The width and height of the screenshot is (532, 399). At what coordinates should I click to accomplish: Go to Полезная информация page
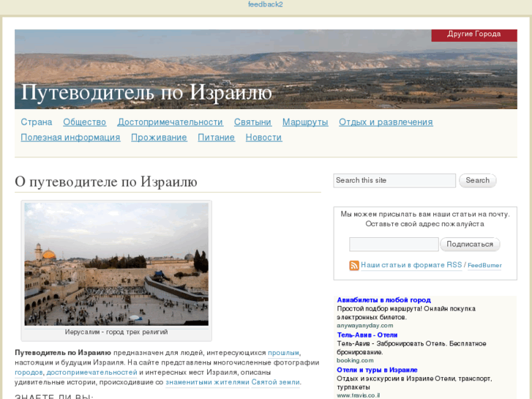(70, 138)
